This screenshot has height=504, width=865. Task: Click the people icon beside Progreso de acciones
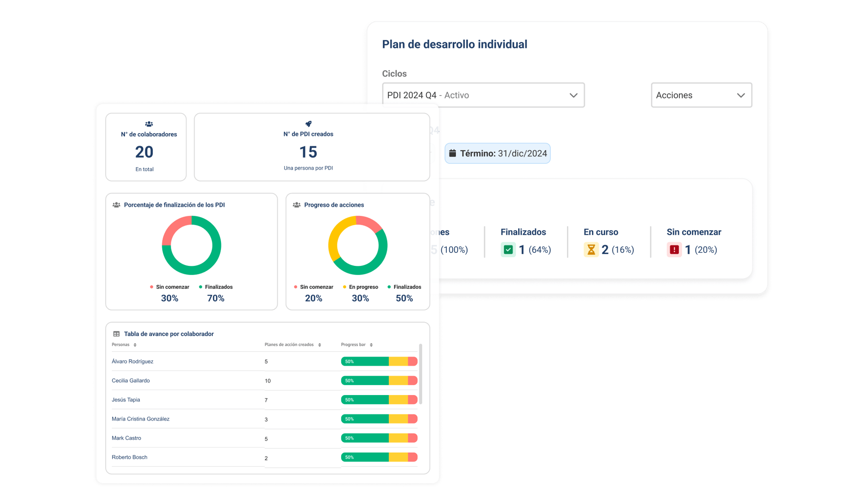click(x=297, y=205)
